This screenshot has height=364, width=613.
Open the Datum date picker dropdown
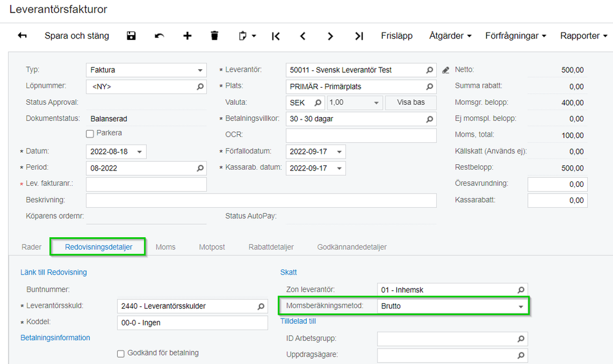point(140,151)
